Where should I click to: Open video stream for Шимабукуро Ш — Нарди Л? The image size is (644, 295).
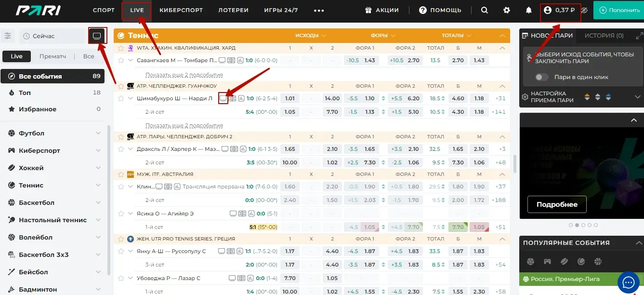coord(223,98)
